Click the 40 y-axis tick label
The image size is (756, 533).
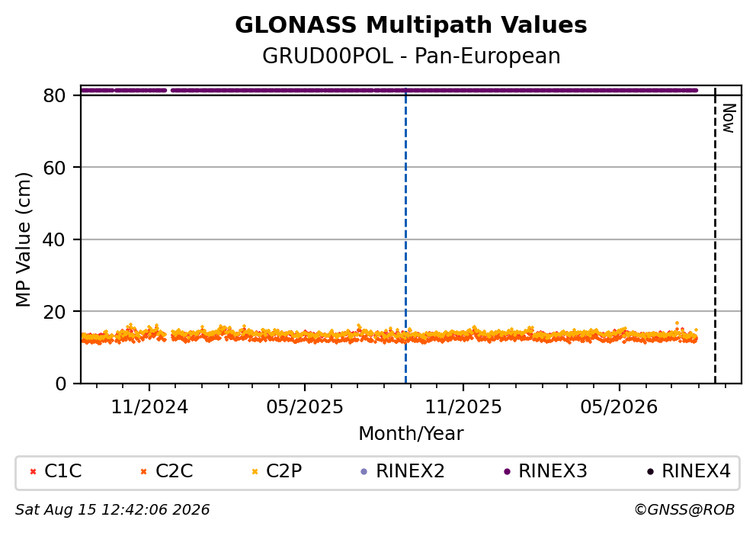point(54,239)
